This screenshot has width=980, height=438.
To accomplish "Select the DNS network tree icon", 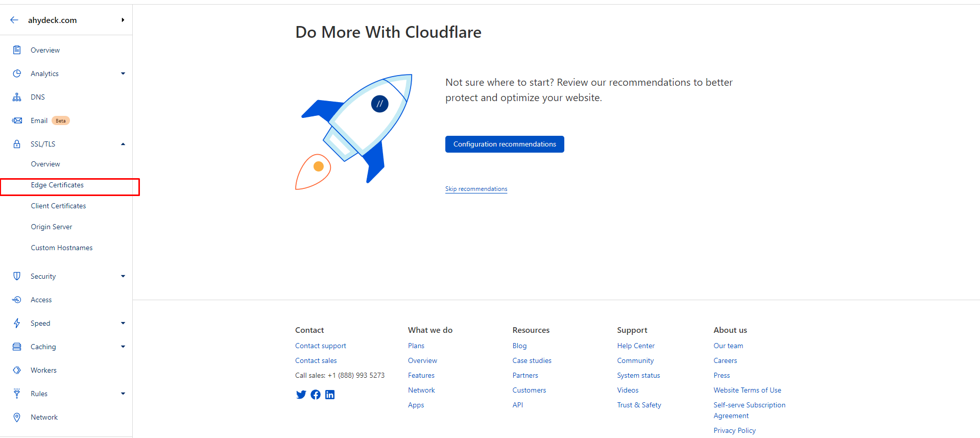I will 17,97.
